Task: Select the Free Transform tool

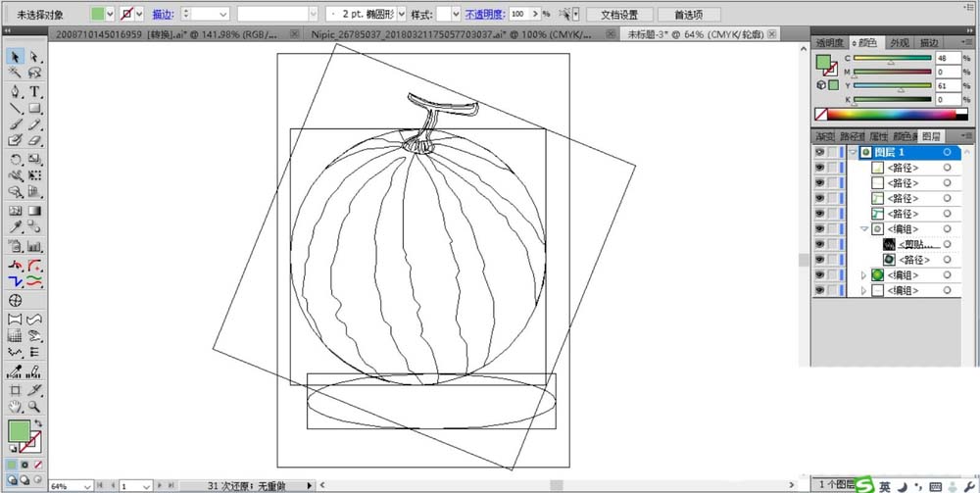Action: tap(35, 175)
